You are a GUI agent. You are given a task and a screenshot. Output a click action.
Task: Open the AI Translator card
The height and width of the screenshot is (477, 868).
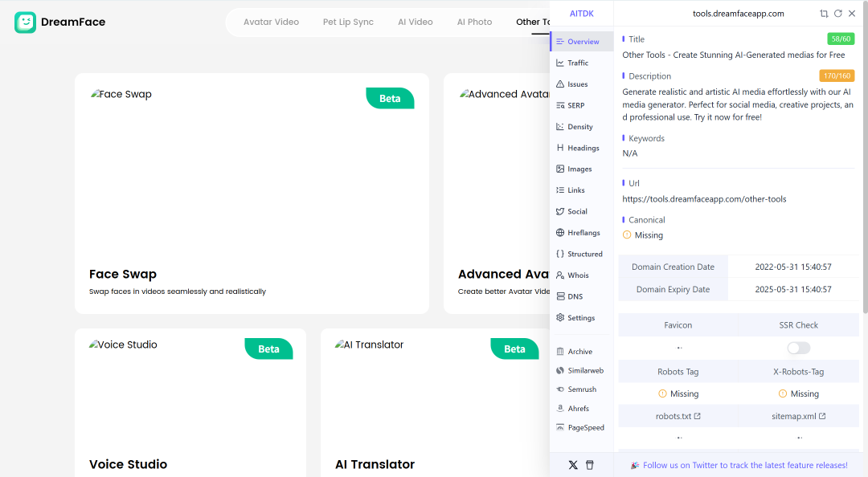[x=435, y=402]
